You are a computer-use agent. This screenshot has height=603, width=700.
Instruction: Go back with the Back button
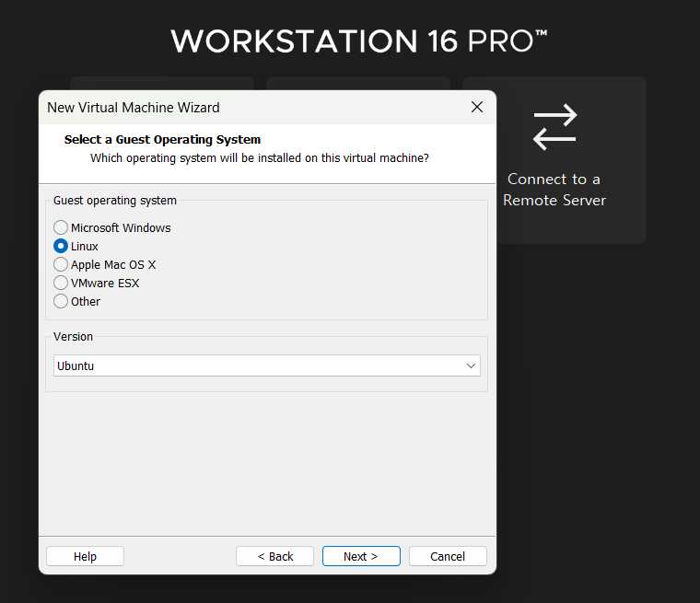coord(274,556)
